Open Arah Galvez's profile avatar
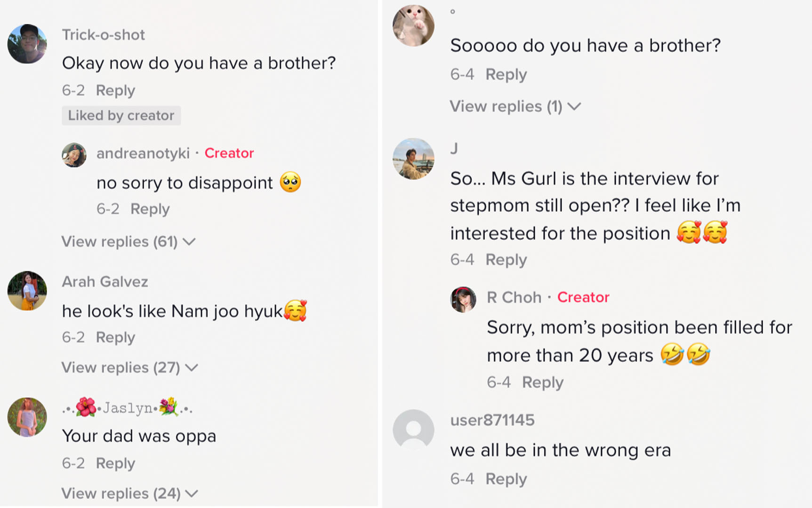812x508 pixels. pyautogui.click(x=27, y=291)
